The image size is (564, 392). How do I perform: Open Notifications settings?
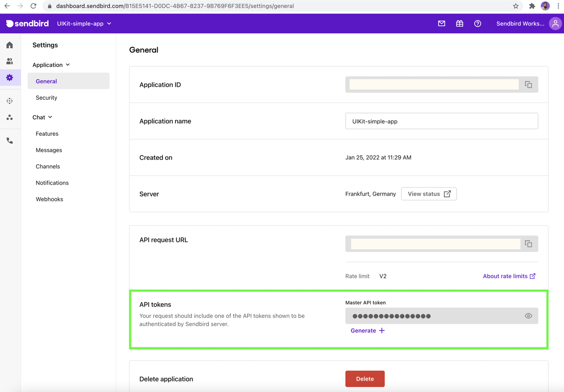point(52,183)
